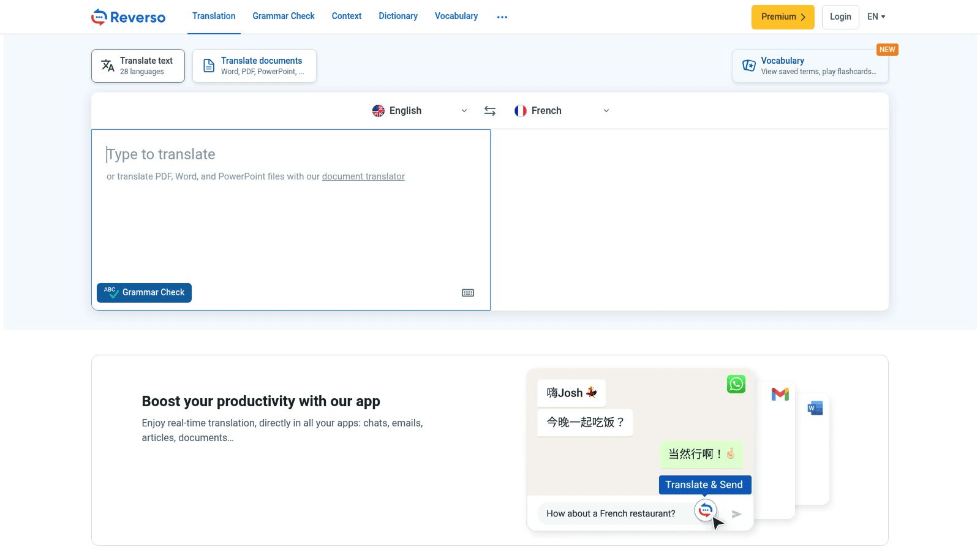Select the Translate text card
The height and width of the screenshot is (552, 980).
click(x=138, y=66)
